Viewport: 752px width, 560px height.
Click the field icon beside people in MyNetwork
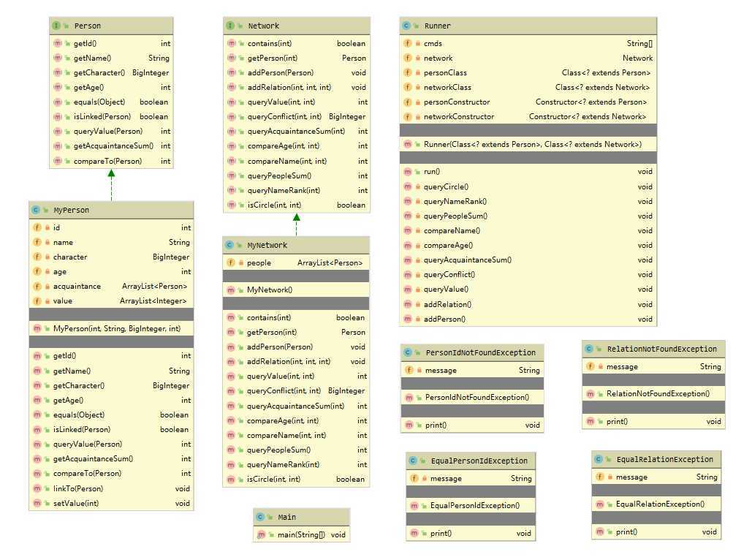(231, 262)
